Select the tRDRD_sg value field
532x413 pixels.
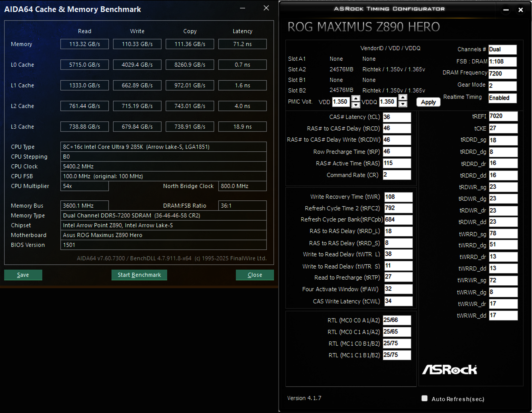click(x=503, y=140)
